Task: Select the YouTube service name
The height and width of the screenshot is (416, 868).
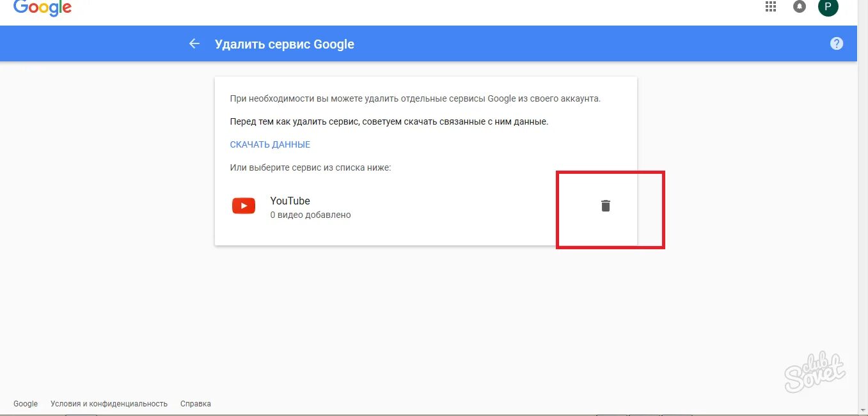Action: tap(290, 201)
